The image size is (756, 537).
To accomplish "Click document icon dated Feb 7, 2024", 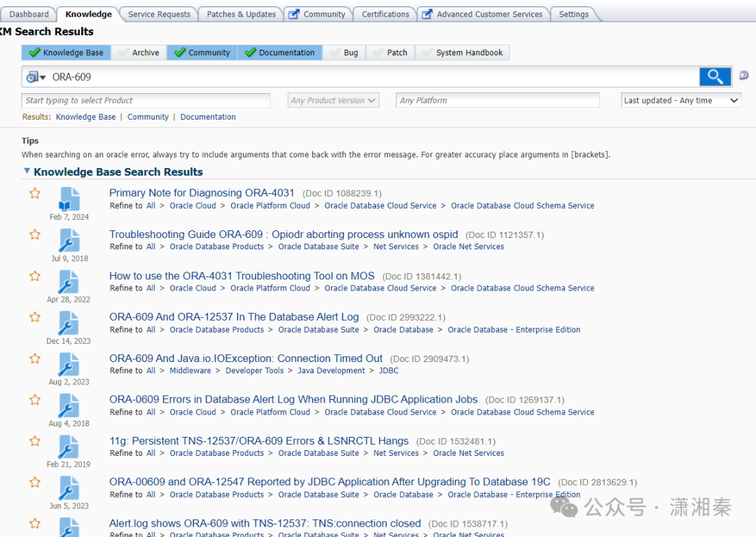I will coord(69,199).
